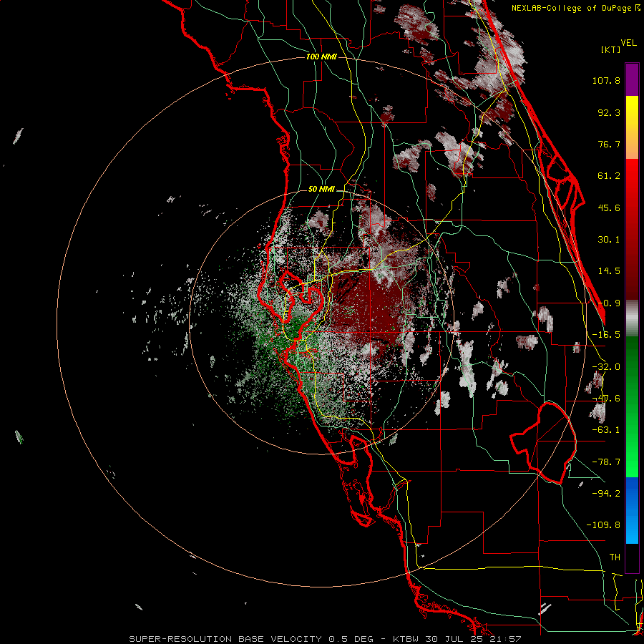
Task: Click the -63.1 value on velocity scale
Action: click(x=606, y=430)
